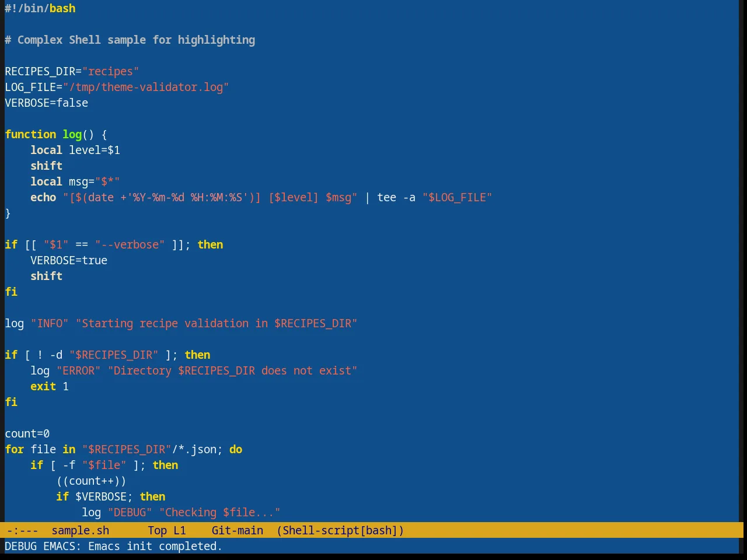
Task: Click the "$LOG_FILE" string after tee -a
Action: click(457, 197)
